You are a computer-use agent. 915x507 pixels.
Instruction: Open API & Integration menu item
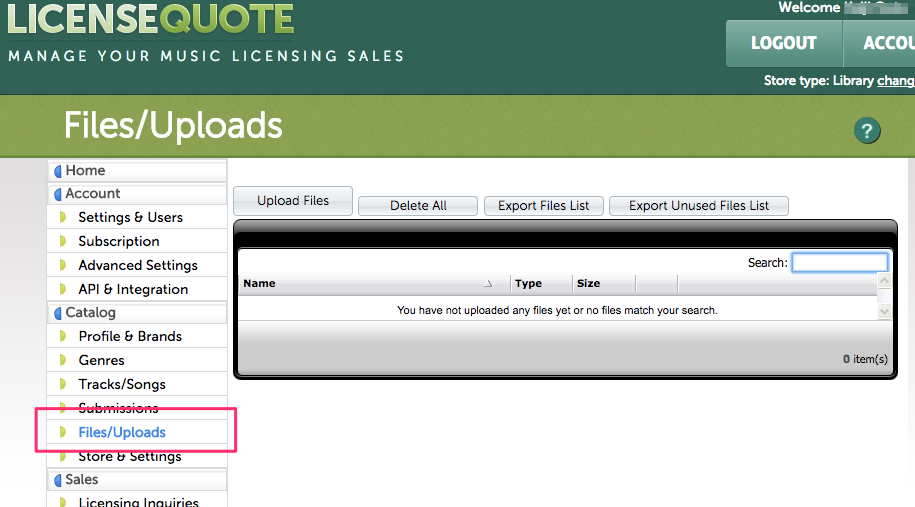(x=133, y=289)
